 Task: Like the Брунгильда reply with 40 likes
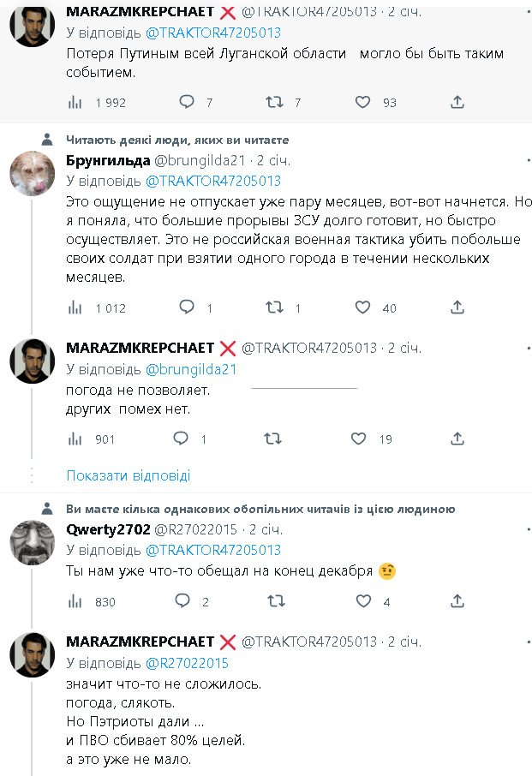362,307
